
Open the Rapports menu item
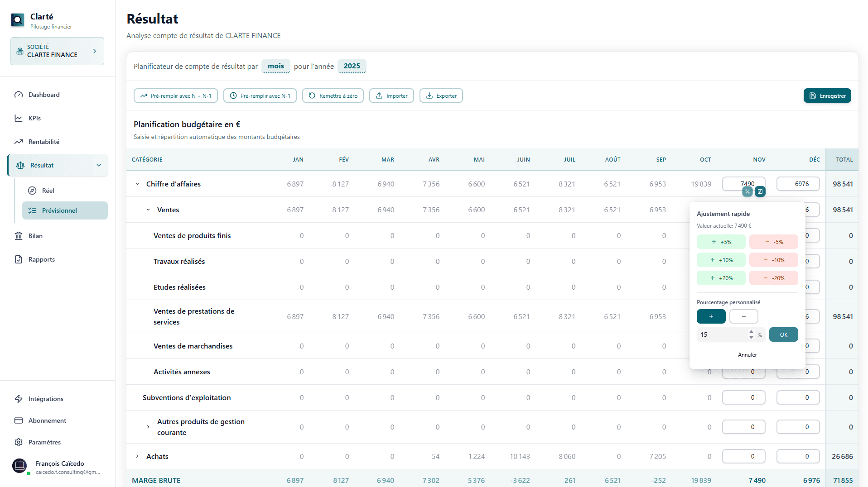[41, 259]
